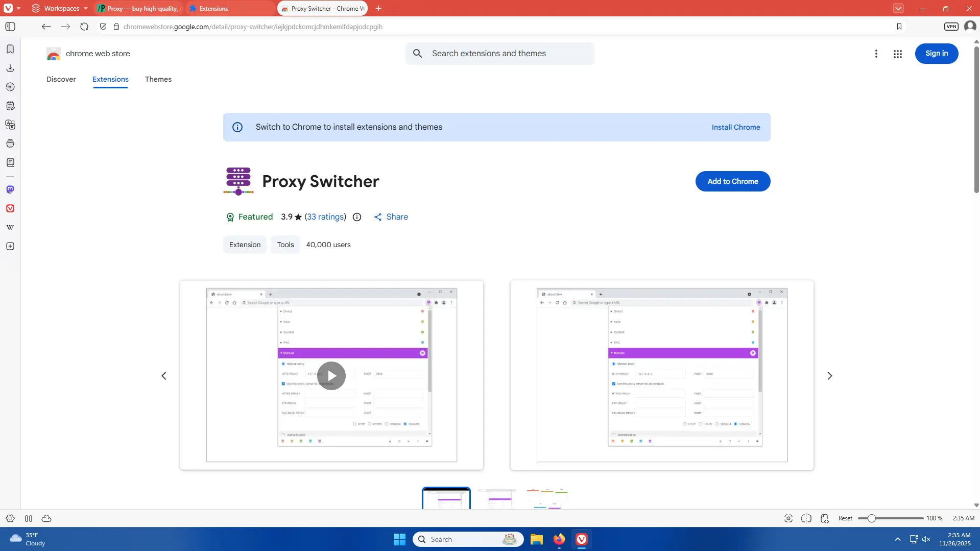Play the Proxy Switcher preview video
Image resolution: width=980 pixels, height=551 pixels.
click(x=331, y=376)
